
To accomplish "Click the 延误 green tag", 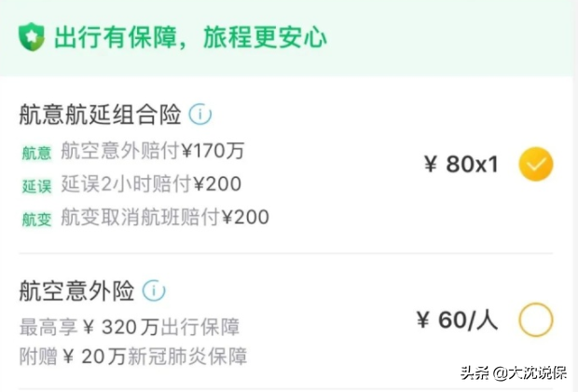I will pyautogui.click(x=36, y=186).
